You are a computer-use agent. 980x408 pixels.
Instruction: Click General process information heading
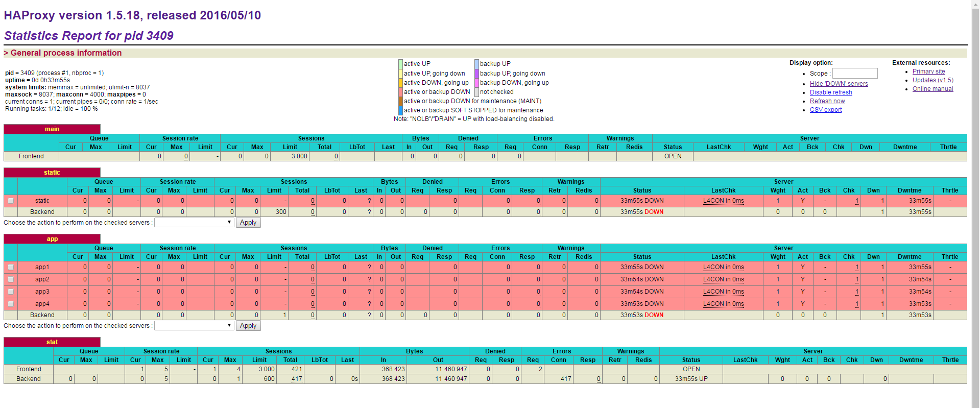66,53
